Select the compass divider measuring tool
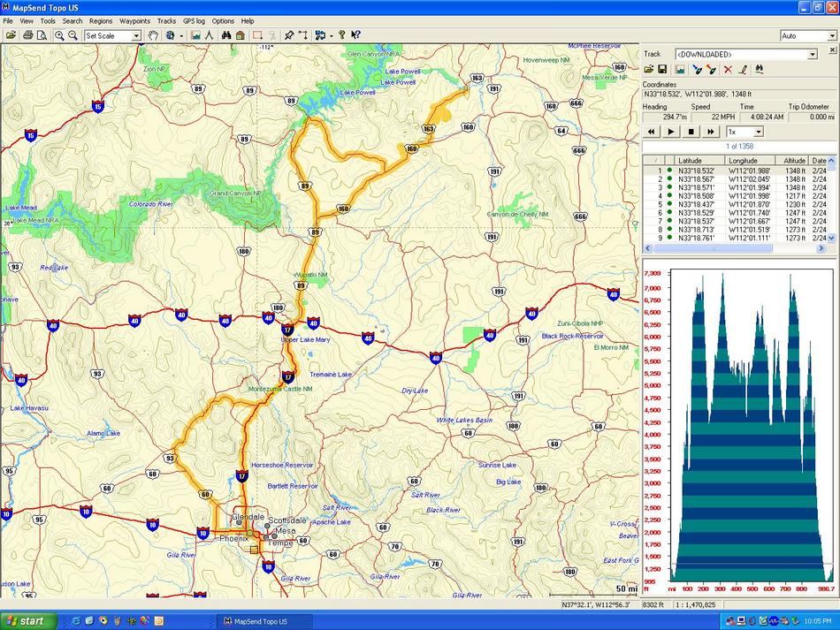Image resolution: width=840 pixels, height=630 pixels. click(209, 35)
